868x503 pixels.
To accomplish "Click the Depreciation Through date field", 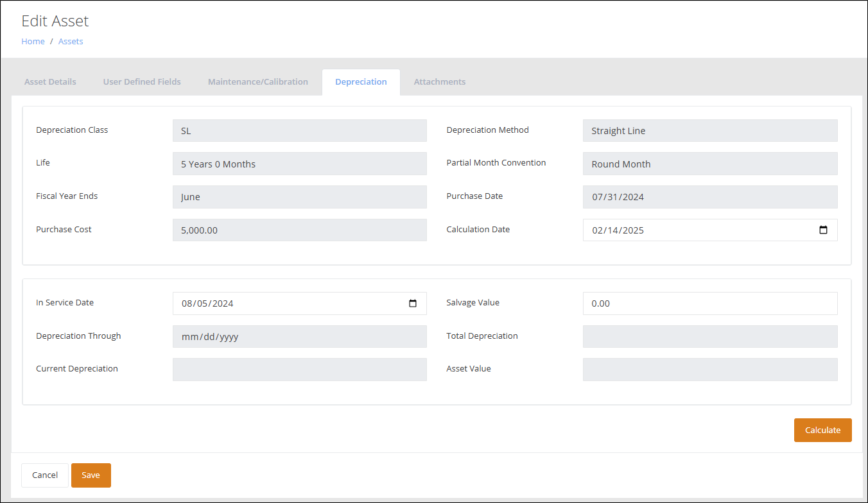I will [300, 336].
